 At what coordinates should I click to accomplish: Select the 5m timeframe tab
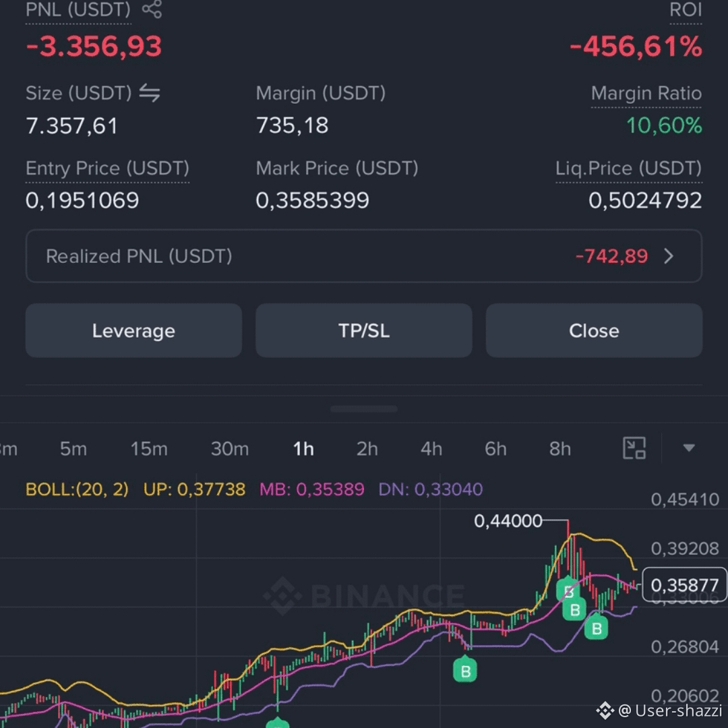click(73, 449)
